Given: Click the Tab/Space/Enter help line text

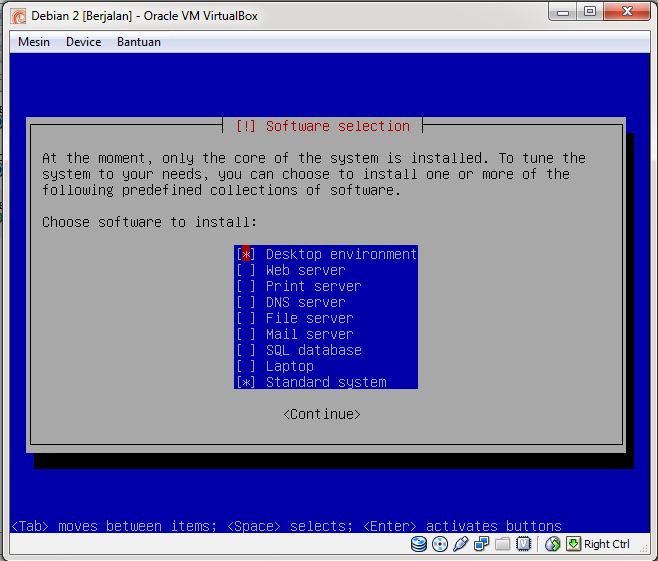Looking at the screenshot, I should tap(286, 526).
